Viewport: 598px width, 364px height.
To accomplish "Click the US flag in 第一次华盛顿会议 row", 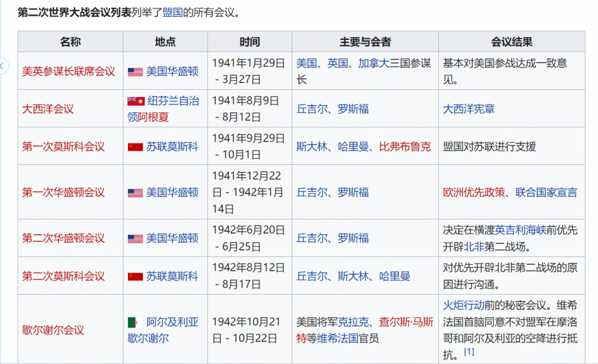I will coord(135,192).
